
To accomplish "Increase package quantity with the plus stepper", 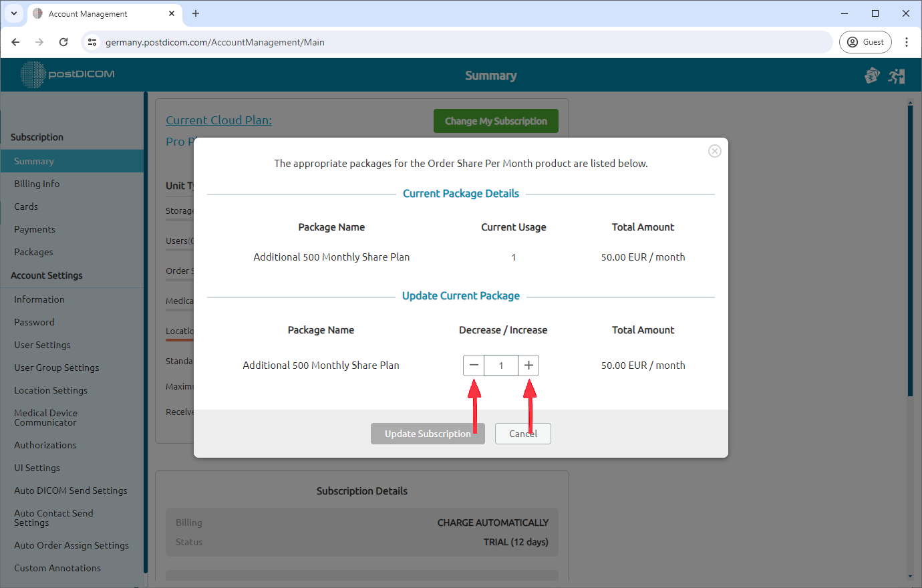I will pyautogui.click(x=528, y=365).
